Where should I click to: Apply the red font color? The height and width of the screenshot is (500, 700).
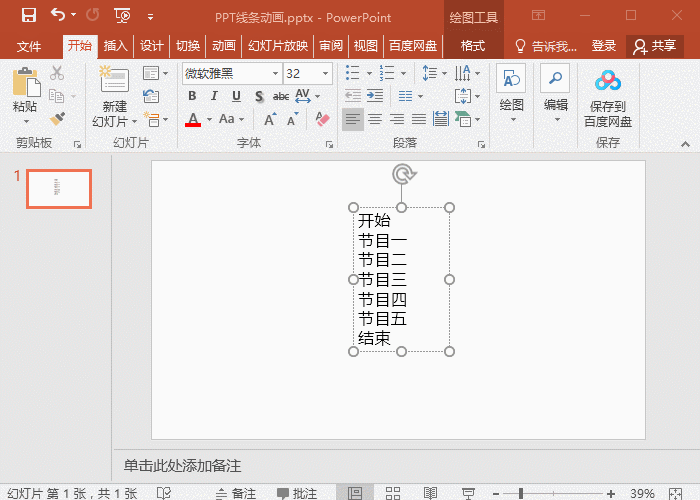click(193, 120)
